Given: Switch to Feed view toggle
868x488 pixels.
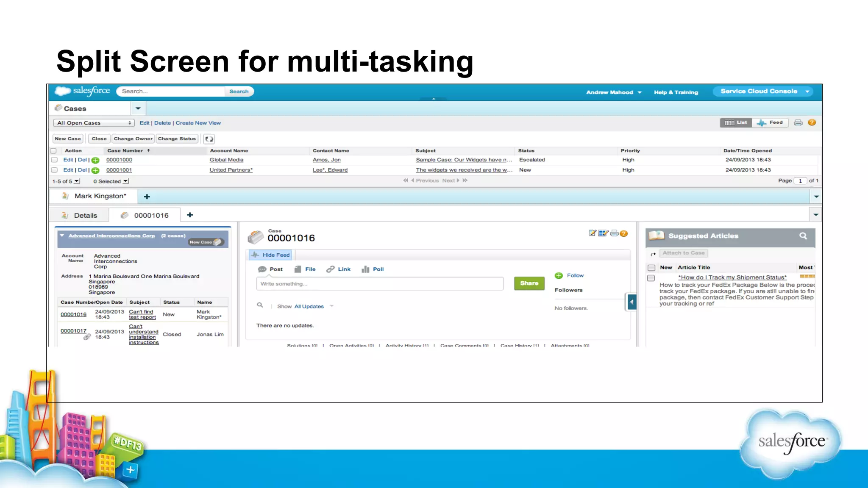Looking at the screenshot, I should tap(771, 123).
